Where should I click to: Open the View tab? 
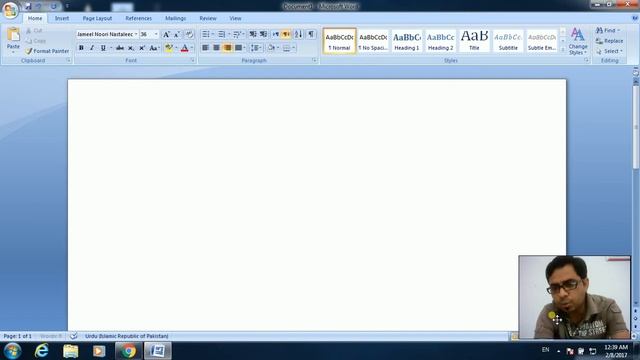[x=235, y=18]
